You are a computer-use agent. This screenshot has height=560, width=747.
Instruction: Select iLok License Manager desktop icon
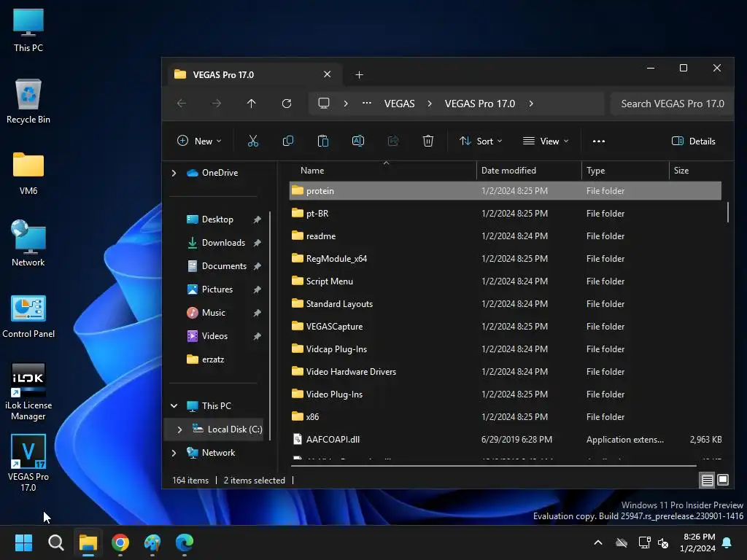coord(28,392)
